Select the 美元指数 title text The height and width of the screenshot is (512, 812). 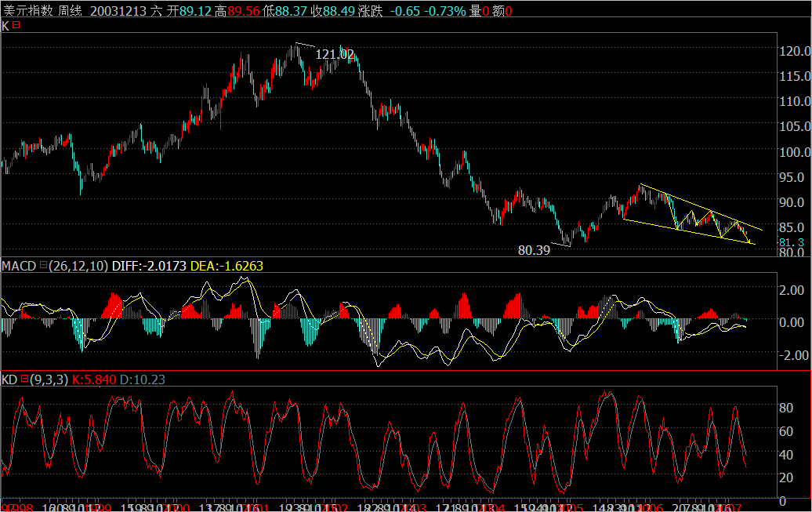[28, 11]
